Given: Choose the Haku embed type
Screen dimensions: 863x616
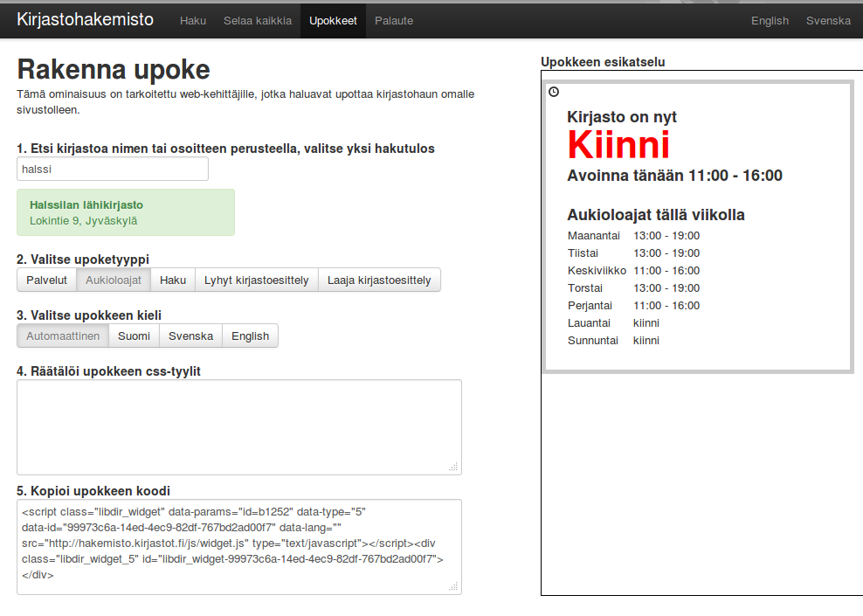Looking at the screenshot, I should [173, 280].
